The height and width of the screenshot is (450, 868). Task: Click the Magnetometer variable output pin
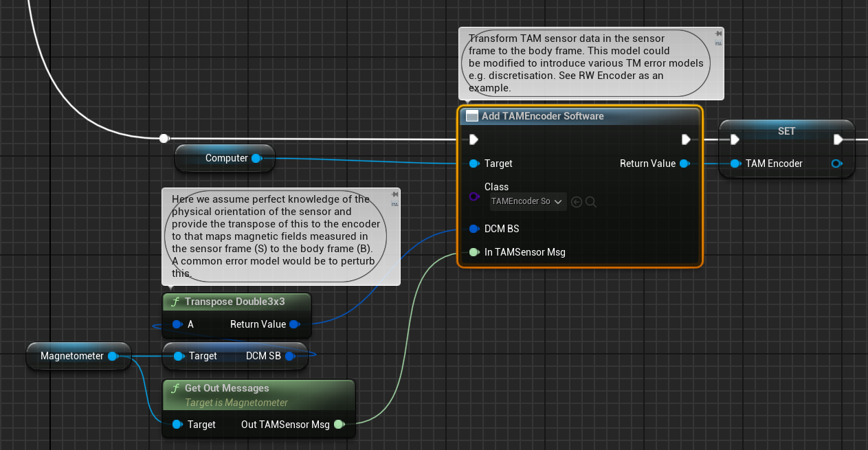click(113, 356)
